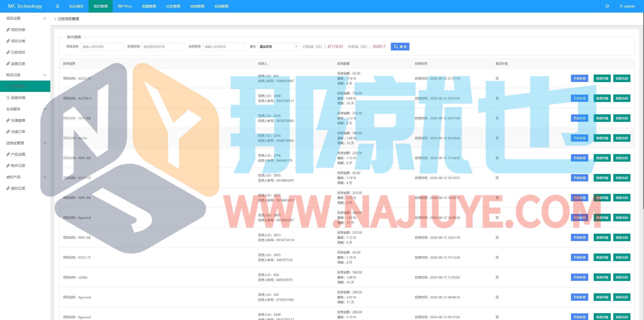This screenshot has height=320, width=644.
Task: View contract for the ALSTM-2 row
Action: pyautogui.click(x=622, y=98)
